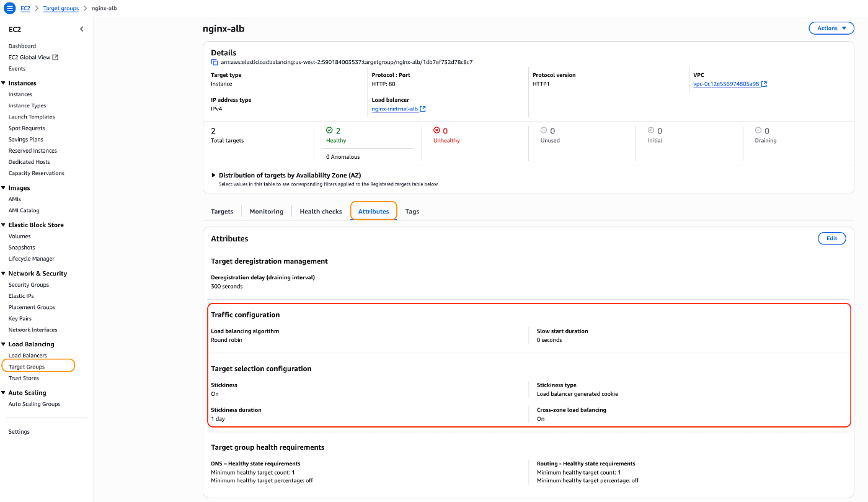The image size is (868, 502).
Task: Open the Monitoring tab
Action: (266, 212)
